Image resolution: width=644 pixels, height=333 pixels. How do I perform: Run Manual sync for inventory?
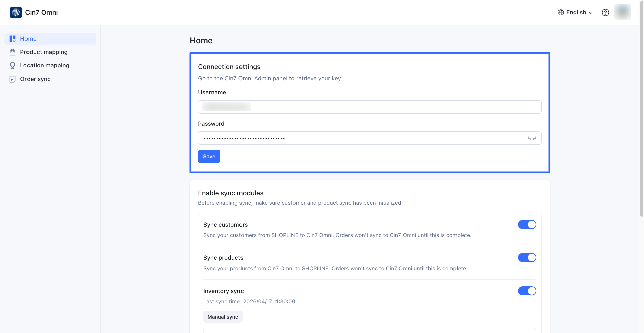pos(223,317)
